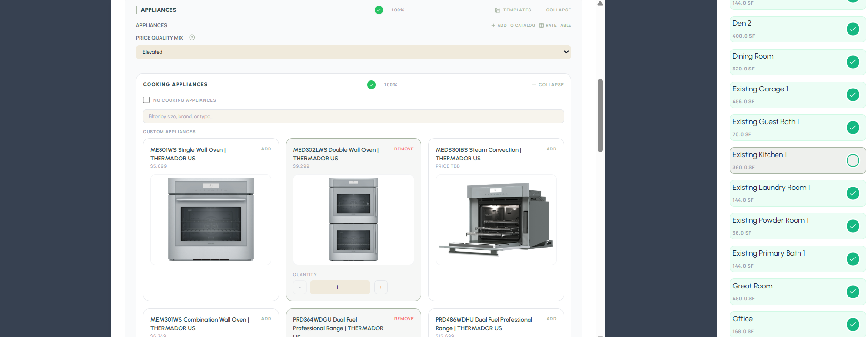Increase Double Wall Oven quantity with plus
Image resolution: width=868 pixels, height=337 pixels.
point(381,287)
